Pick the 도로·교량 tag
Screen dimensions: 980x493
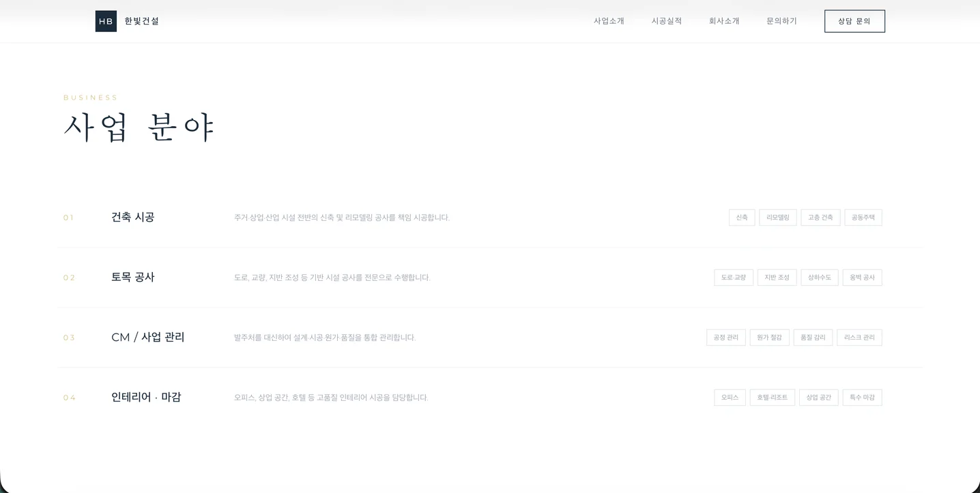(x=734, y=278)
